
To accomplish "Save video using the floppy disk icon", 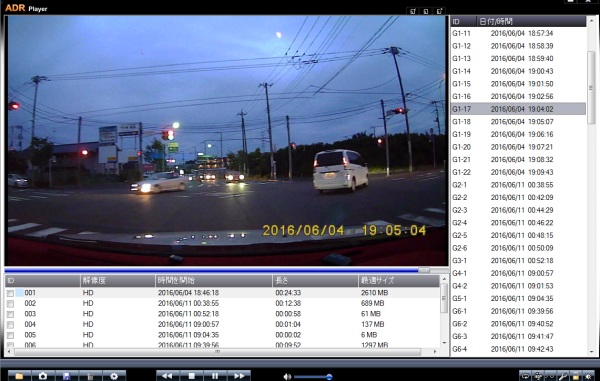I will (67, 376).
